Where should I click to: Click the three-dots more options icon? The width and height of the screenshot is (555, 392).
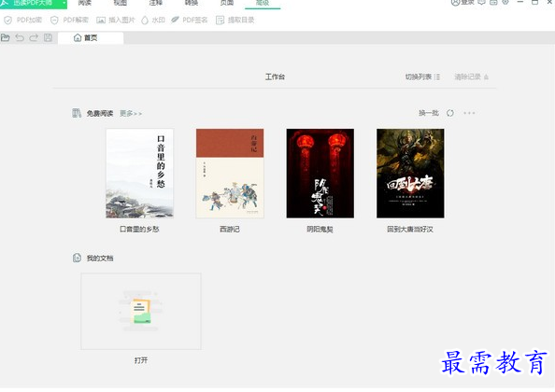coord(469,113)
